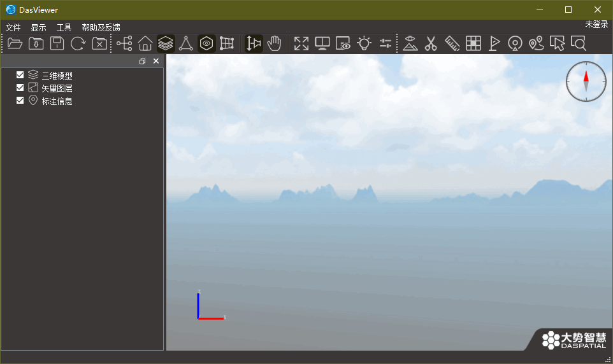Screen dimensions: 613x364
Task: Open the 工具 menu
Action: tap(64, 27)
